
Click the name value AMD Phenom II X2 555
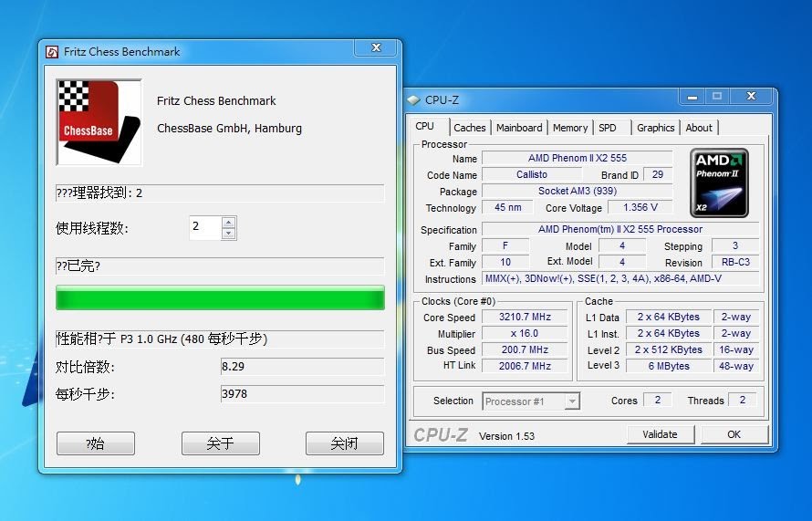click(578, 158)
